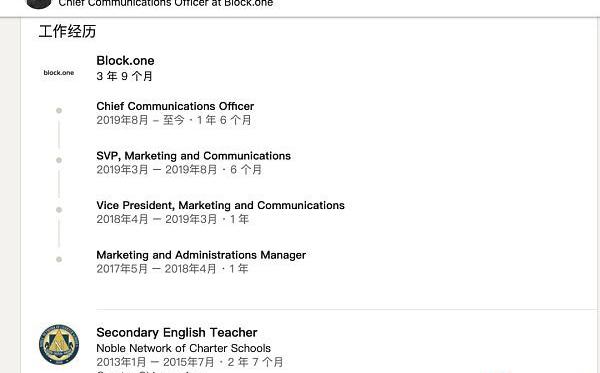The width and height of the screenshot is (600, 373).
Task: Select the 2019年8月 – 至今 date range
Action: 140,120
